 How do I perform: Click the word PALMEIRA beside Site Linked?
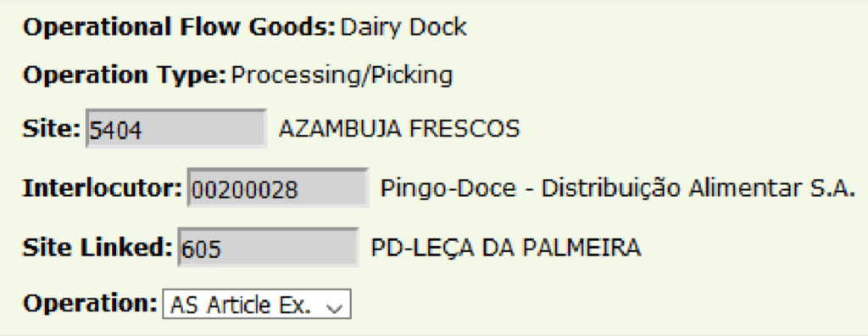click(581, 247)
